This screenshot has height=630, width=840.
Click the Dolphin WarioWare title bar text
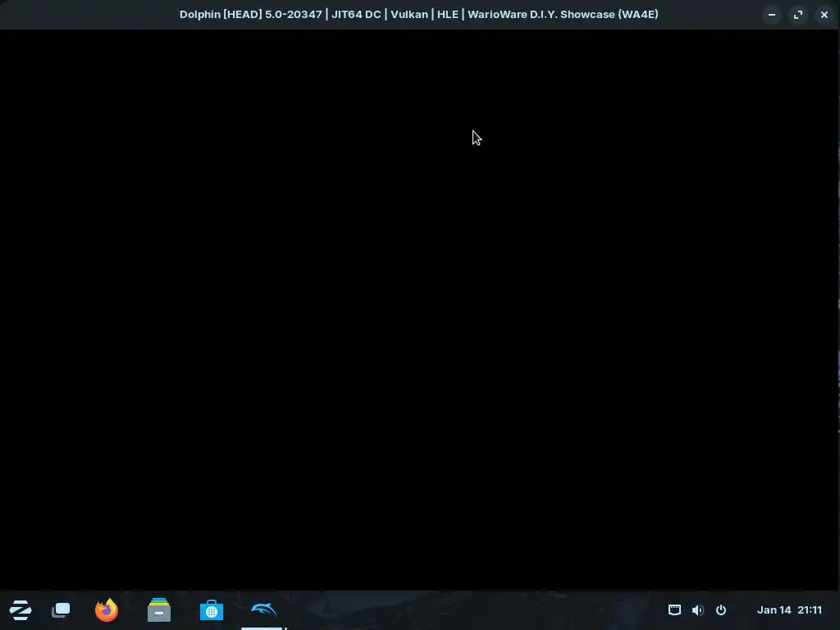419,15
